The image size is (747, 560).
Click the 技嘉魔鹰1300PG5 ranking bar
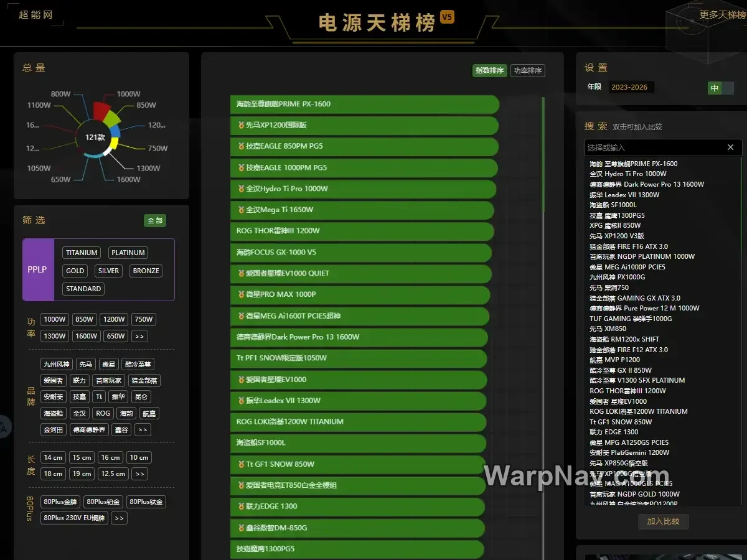tap(357, 549)
